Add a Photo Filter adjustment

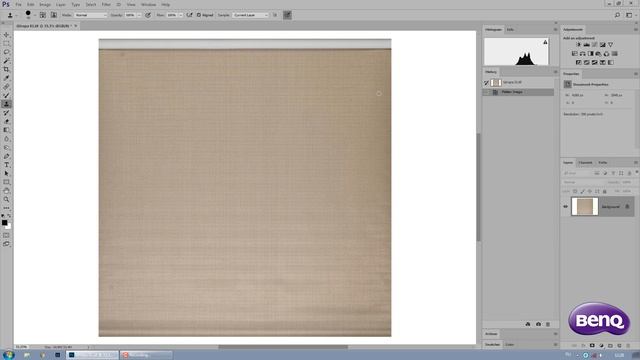598,53
